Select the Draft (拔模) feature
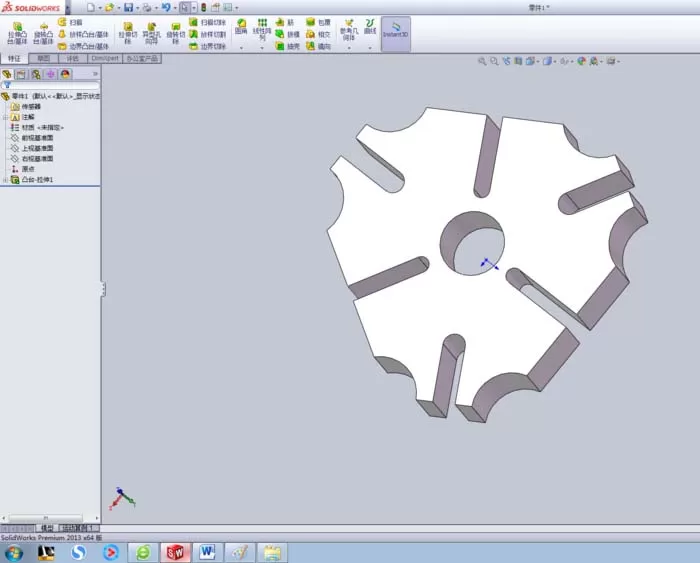This screenshot has height=563, width=700. pos(288,34)
